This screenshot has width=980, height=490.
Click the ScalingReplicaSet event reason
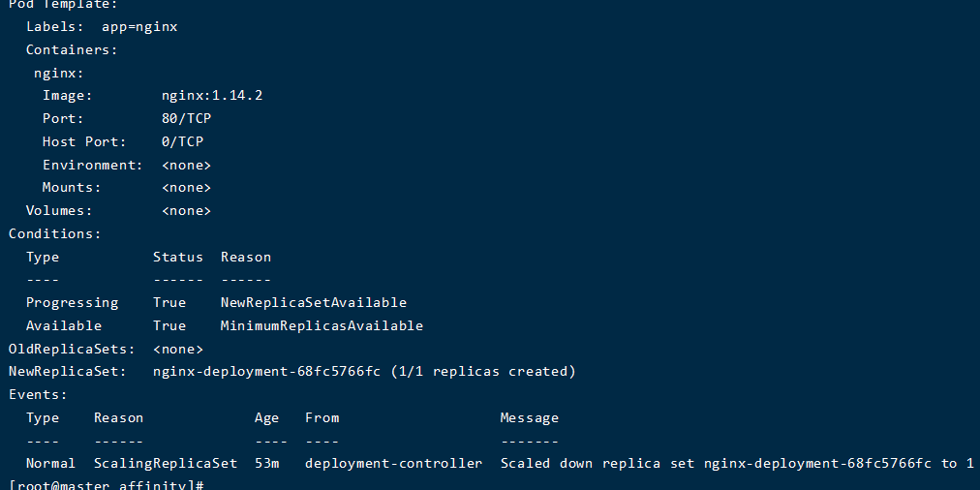tap(166, 463)
